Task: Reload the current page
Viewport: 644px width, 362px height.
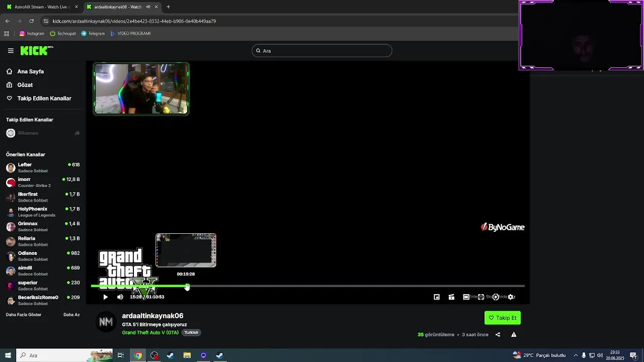Action: click(31, 21)
